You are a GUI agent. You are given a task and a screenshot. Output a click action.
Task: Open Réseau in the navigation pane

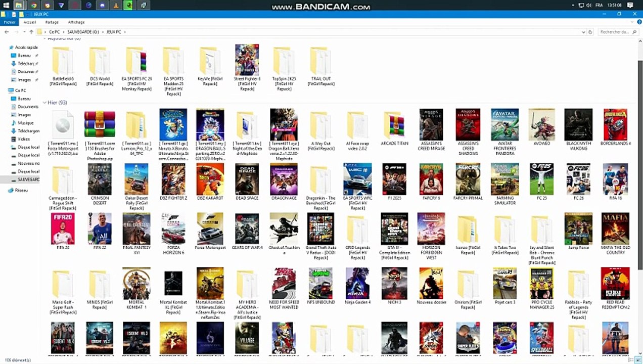[x=18, y=190]
